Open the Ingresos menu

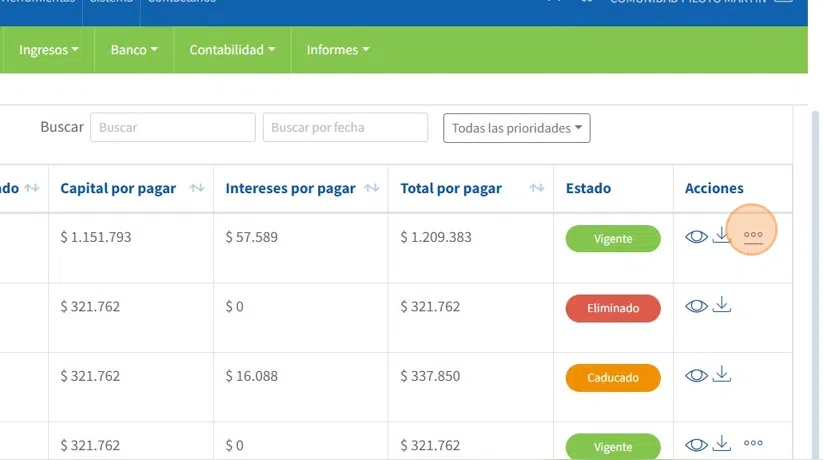click(x=48, y=50)
